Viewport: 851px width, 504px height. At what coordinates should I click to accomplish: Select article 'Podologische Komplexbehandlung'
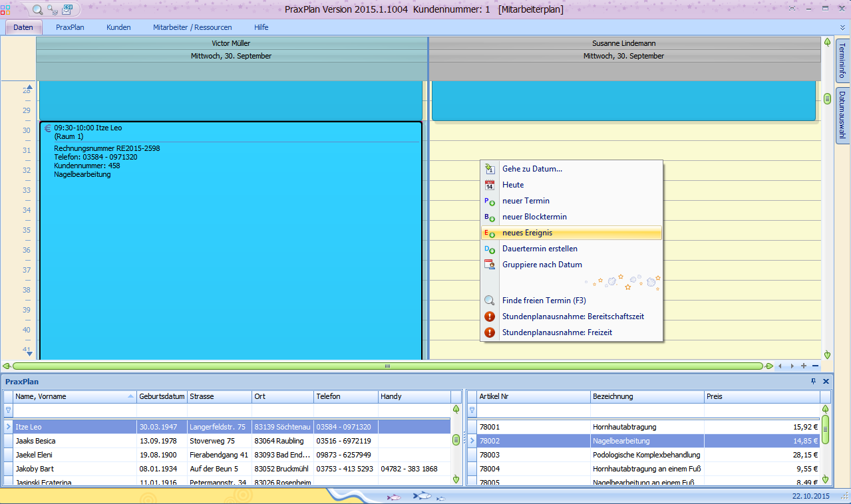point(647,455)
